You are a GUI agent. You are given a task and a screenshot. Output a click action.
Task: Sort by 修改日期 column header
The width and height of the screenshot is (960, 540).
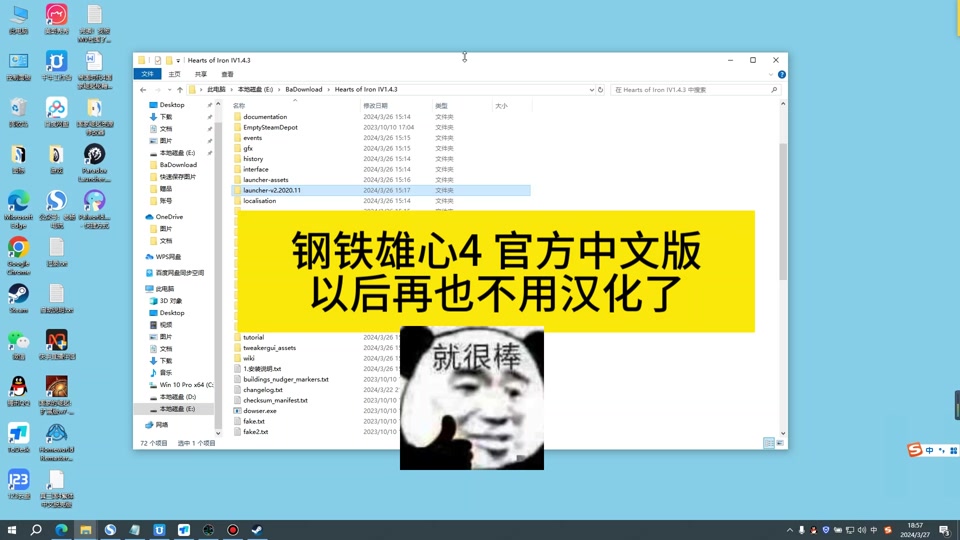(375, 106)
